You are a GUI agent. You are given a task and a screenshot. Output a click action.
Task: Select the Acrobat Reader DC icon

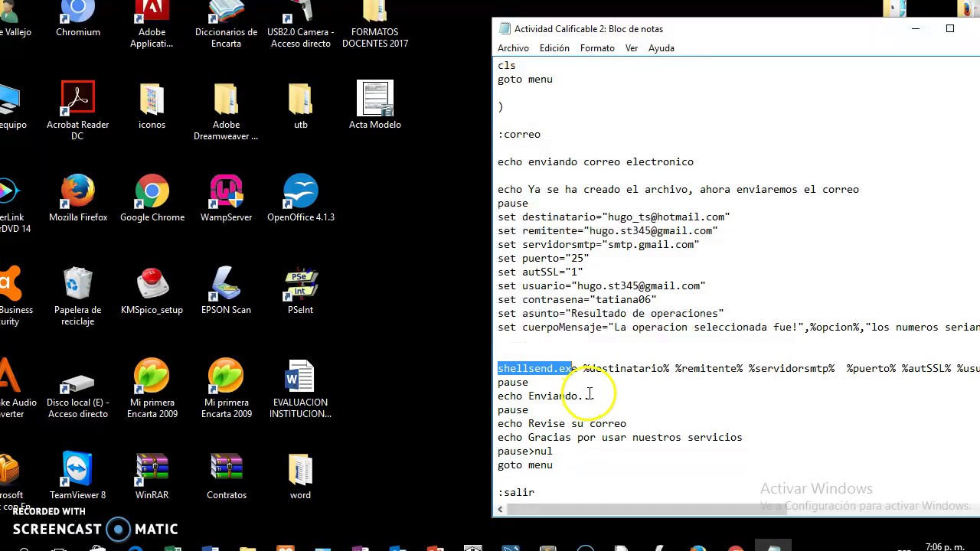(x=77, y=111)
